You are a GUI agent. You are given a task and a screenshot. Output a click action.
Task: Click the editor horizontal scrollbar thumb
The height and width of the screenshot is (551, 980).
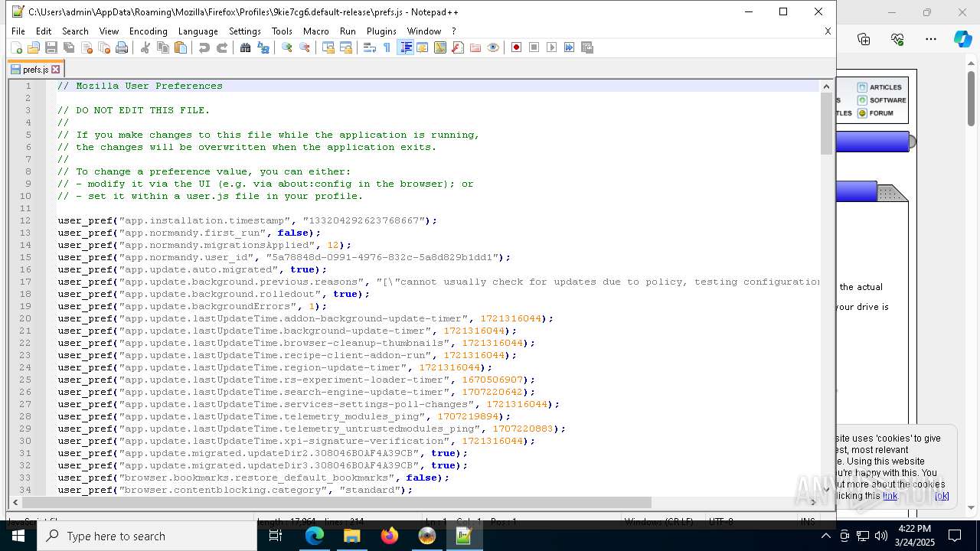[336, 502]
